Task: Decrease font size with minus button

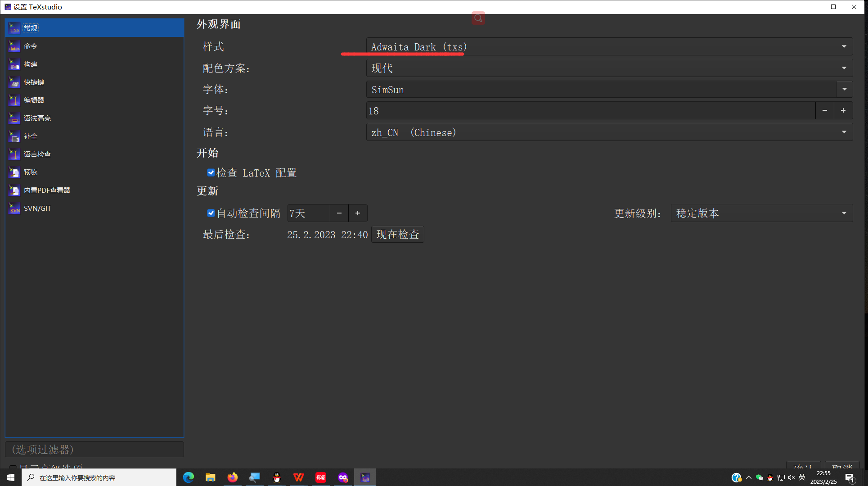Action: point(824,110)
